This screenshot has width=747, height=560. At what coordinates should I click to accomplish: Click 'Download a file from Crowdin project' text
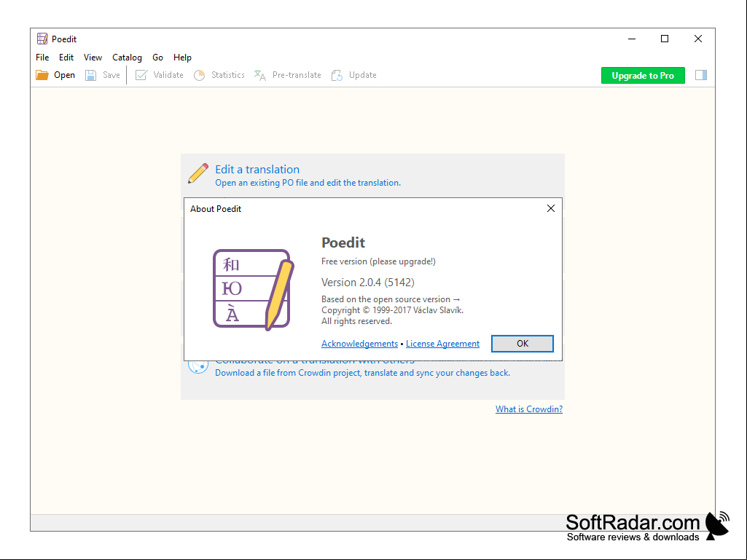[x=362, y=373]
